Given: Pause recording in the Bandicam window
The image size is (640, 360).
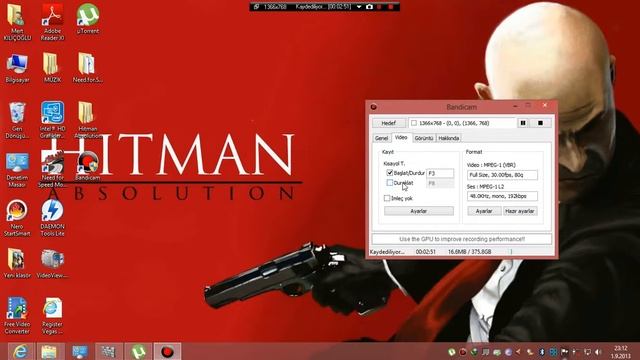Looking at the screenshot, I should pyautogui.click(x=523, y=123).
